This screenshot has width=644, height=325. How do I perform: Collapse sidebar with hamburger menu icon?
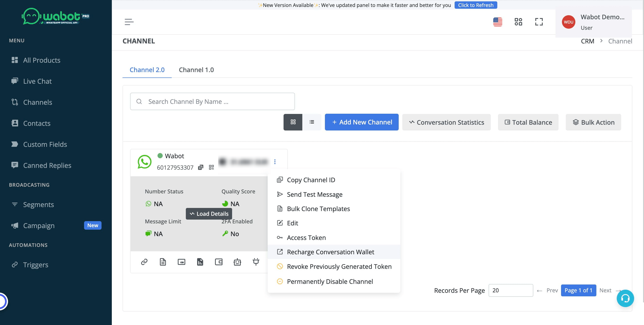pos(129,22)
